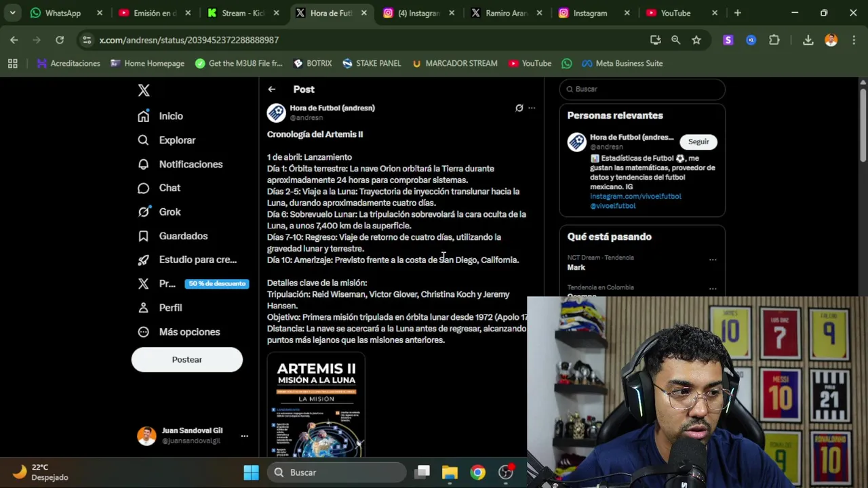Viewport: 868px width, 488px height.
Task: Switch to WhatsApp tab
Action: (62, 13)
